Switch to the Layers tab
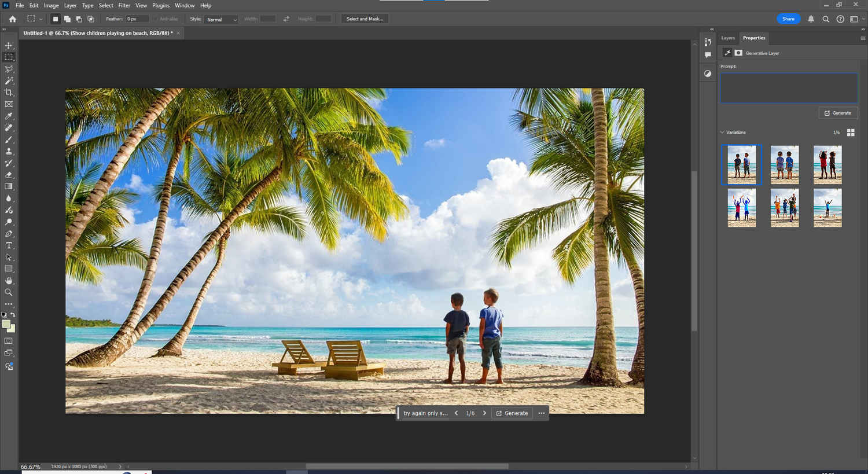This screenshot has height=474, width=868. 728,38
